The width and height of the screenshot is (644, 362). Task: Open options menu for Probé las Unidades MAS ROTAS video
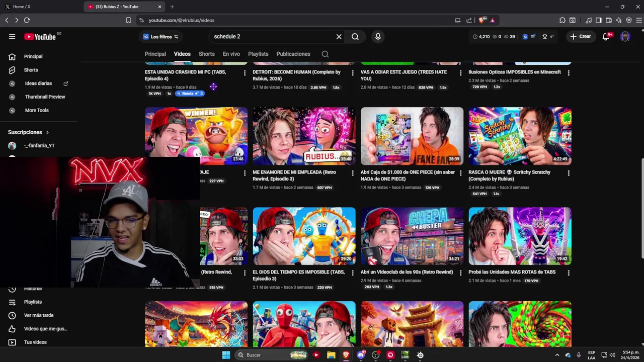[x=569, y=273]
